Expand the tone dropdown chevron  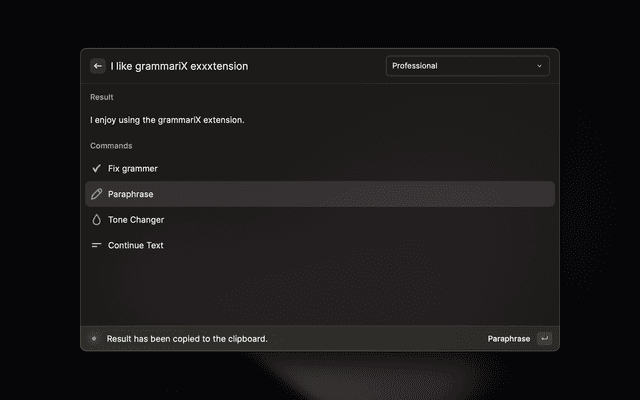click(540, 66)
